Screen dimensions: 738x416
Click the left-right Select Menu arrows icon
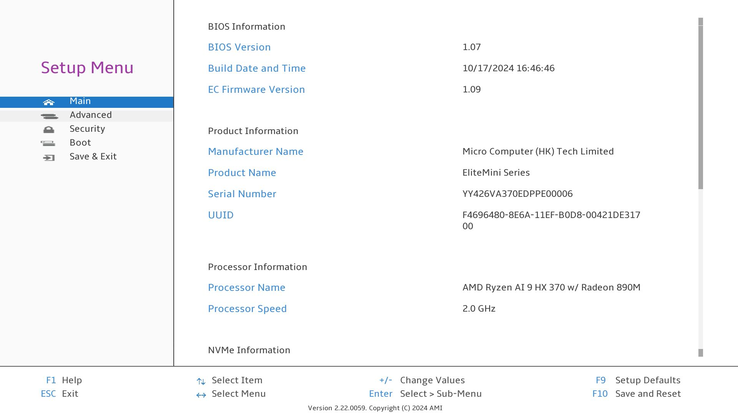[201, 395]
